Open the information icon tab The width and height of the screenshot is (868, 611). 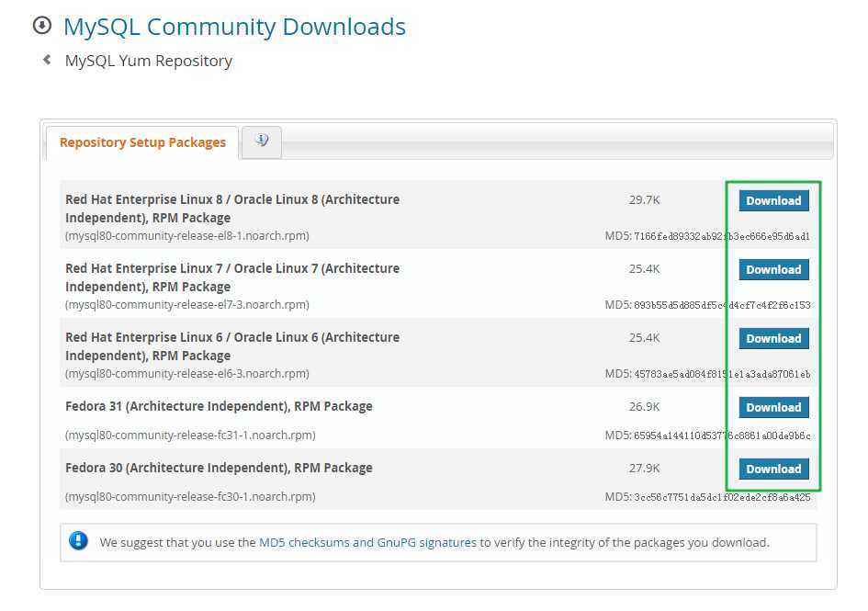(262, 141)
